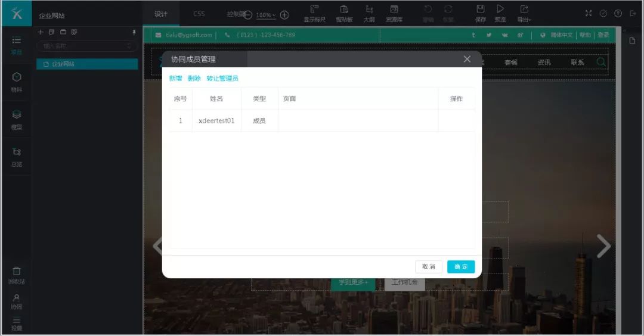Click the next slide arrow on canvas
Screen dimensions: 644x336
tap(603, 246)
